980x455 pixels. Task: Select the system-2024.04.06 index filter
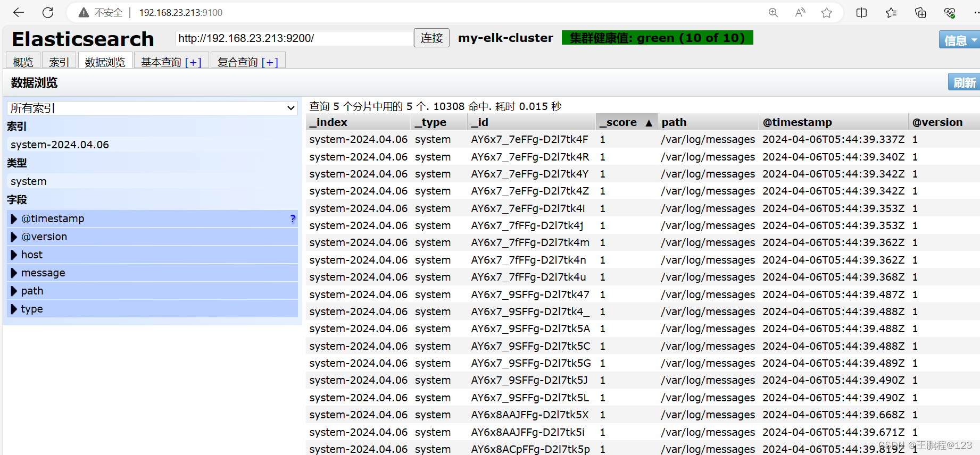152,145
